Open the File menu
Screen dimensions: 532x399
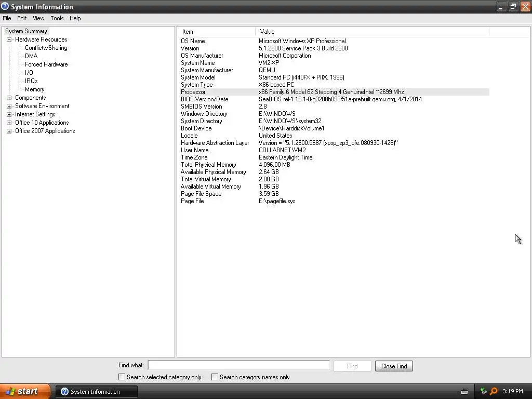coord(7,18)
